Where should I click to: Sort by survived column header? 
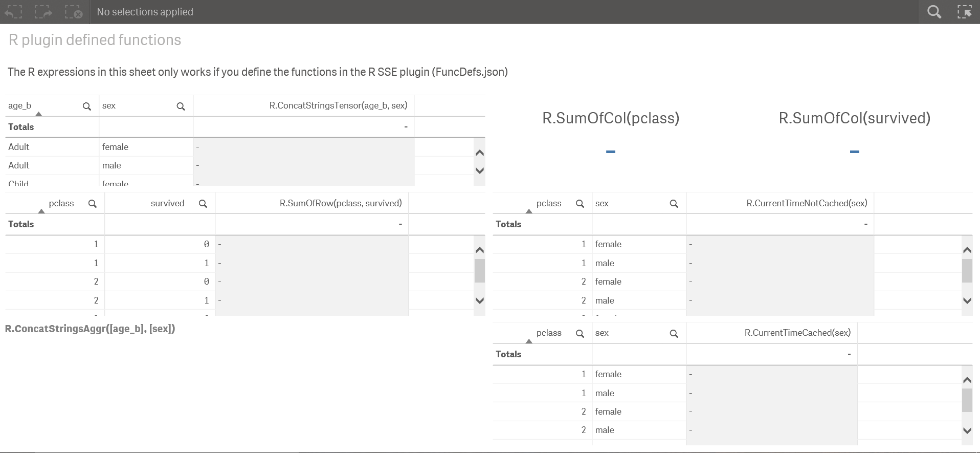click(x=167, y=203)
